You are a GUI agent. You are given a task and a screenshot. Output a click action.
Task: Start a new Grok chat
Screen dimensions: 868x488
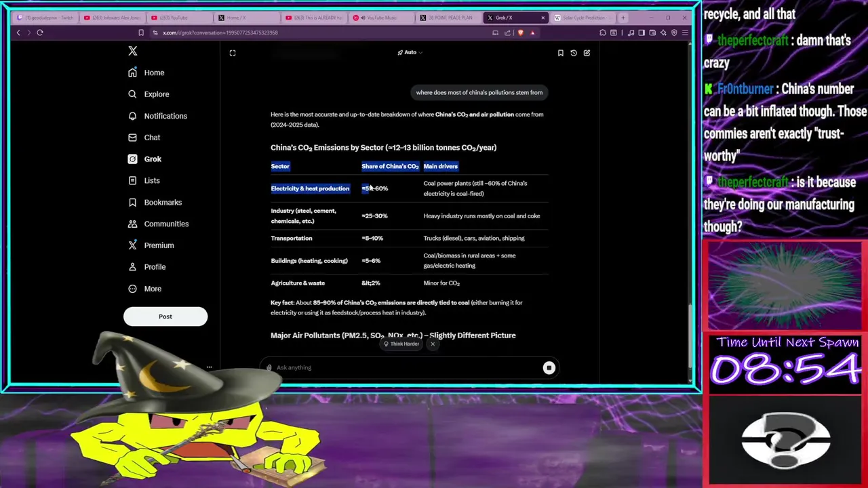pos(587,53)
